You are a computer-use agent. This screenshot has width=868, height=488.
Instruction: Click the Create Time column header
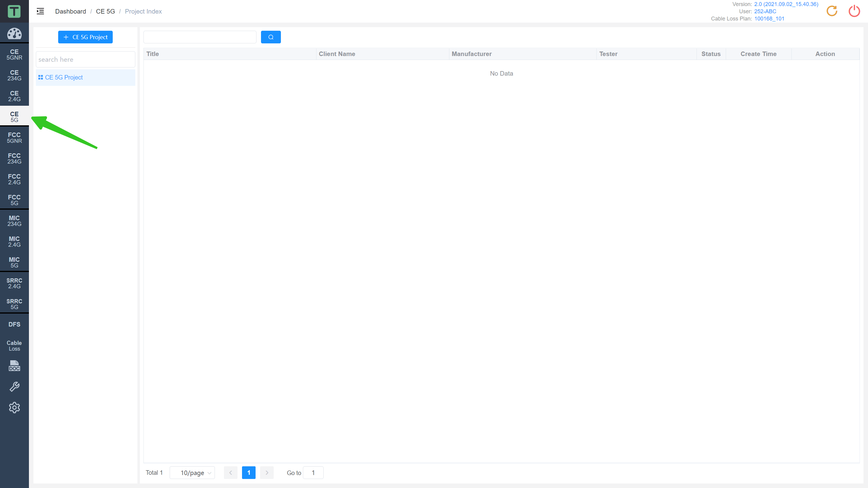(x=759, y=54)
